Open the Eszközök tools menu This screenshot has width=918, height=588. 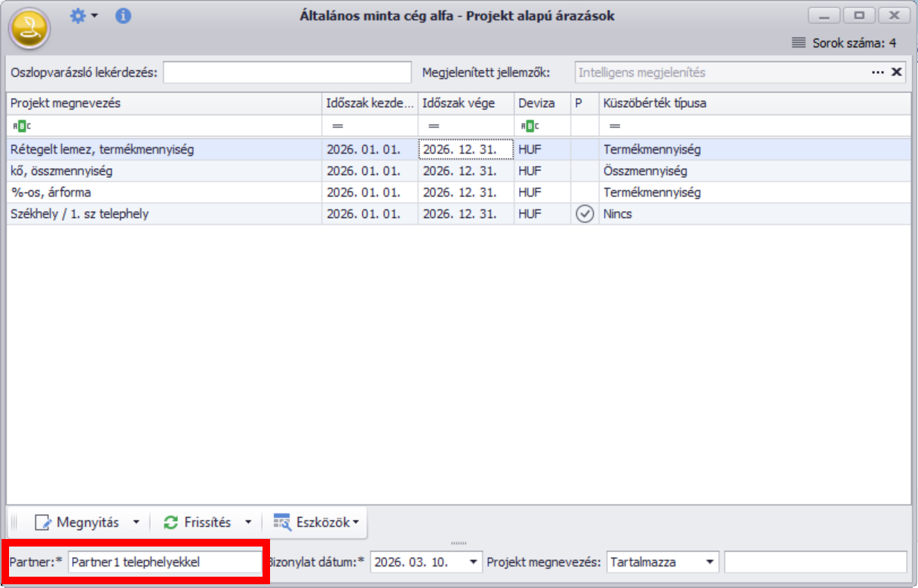point(315,522)
